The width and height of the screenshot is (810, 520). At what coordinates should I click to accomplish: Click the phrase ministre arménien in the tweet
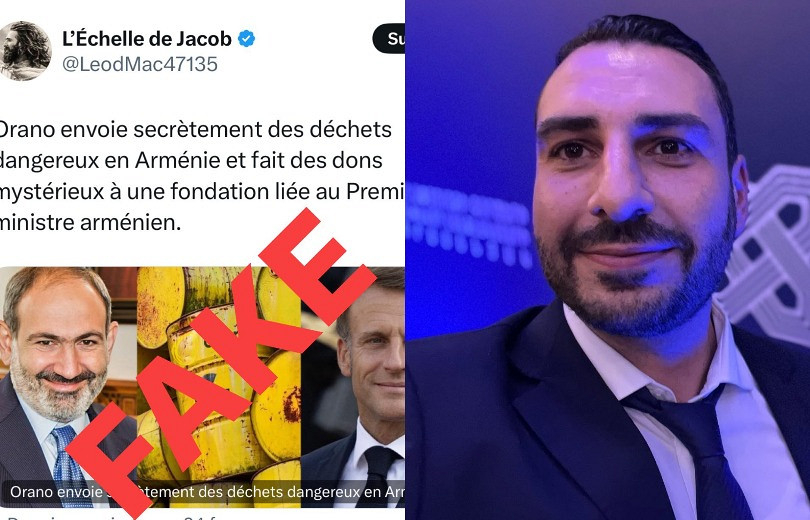tap(89, 223)
